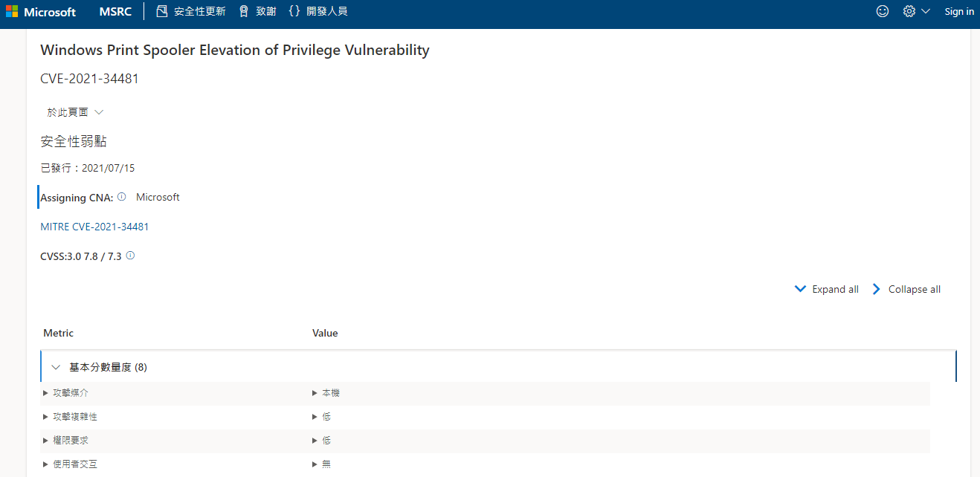The width and height of the screenshot is (980, 477).
Task: Open the MSRC home link
Action: point(115,12)
